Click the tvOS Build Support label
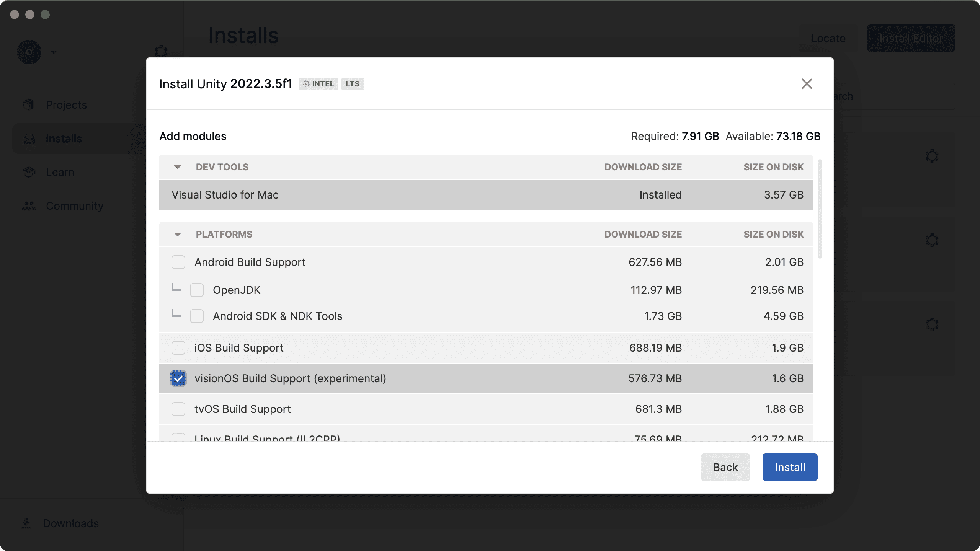The height and width of the screenshot is (551, 980). (243, 409)
